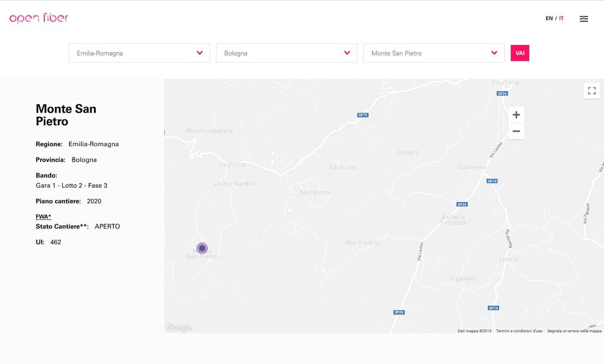Click the Google logo on map
The height and width of the screenshot is (364, 604).
pyautogui.click(x=179, y=328)
